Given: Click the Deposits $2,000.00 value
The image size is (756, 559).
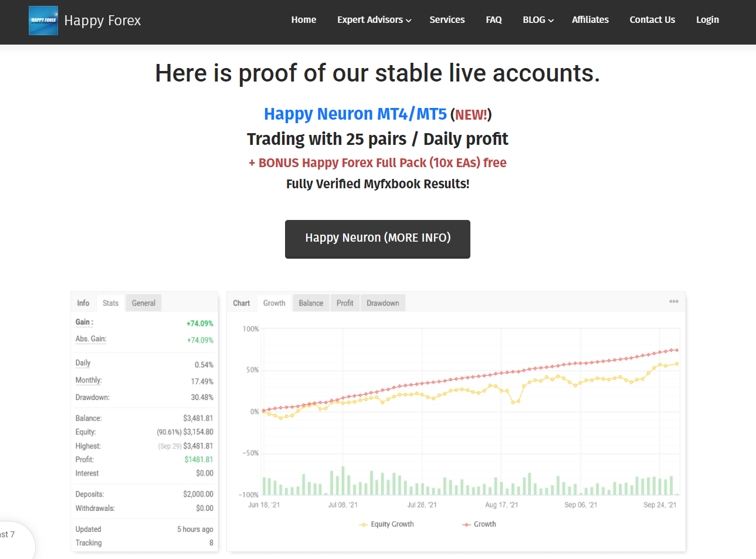Looking at the screenshot, I should tap(198, 494).
